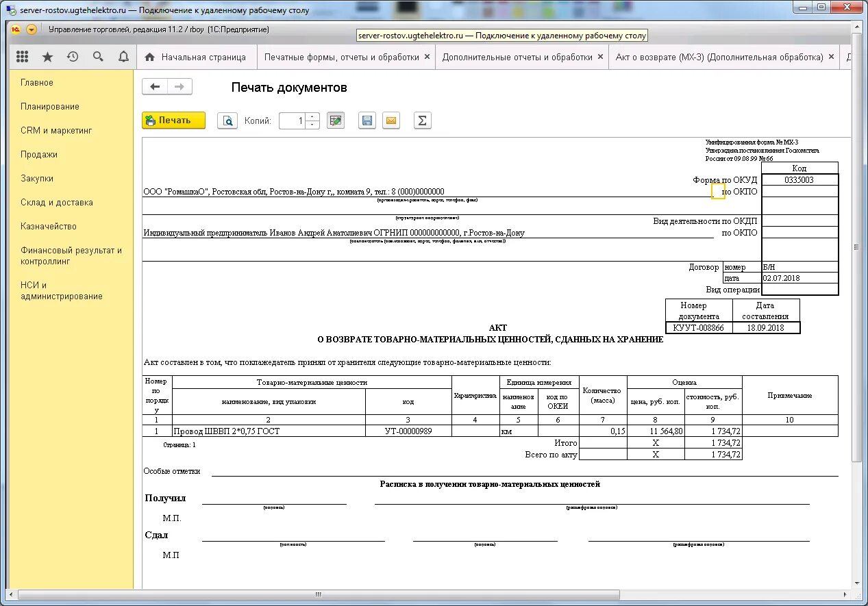This screenshot has height=606, width=868.
Task: Open print preview magnifier icon
Action: coord(227,121)
